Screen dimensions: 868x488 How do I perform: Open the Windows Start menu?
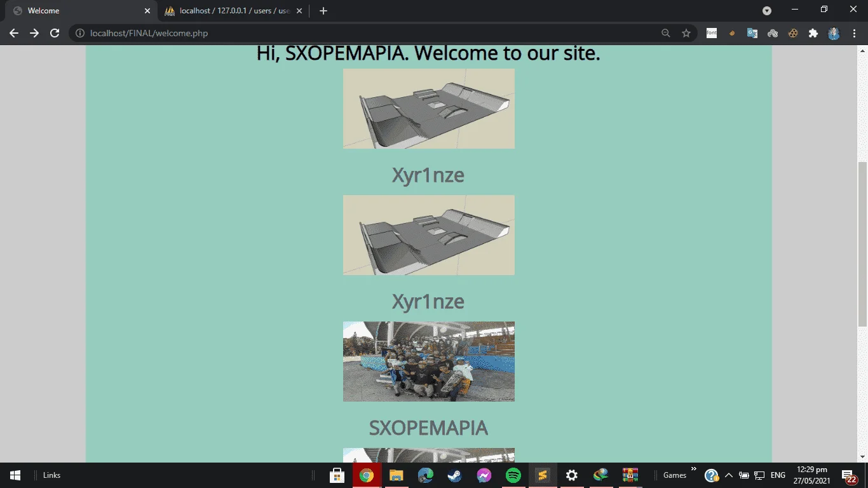coord(15,475)
